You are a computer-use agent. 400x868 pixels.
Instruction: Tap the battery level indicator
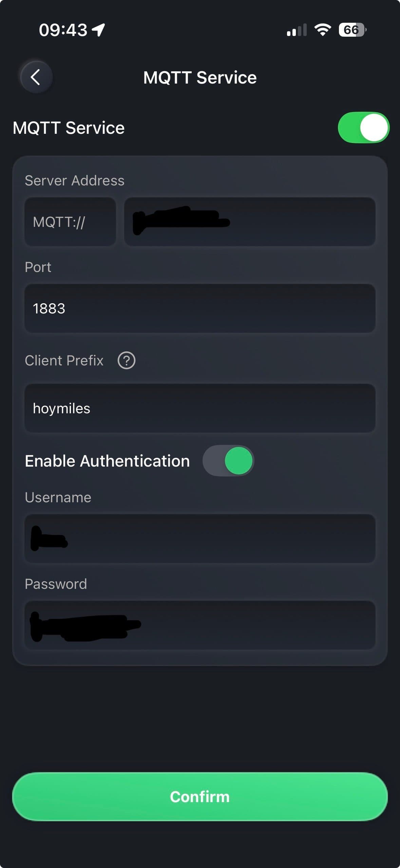tap(352, 30)
